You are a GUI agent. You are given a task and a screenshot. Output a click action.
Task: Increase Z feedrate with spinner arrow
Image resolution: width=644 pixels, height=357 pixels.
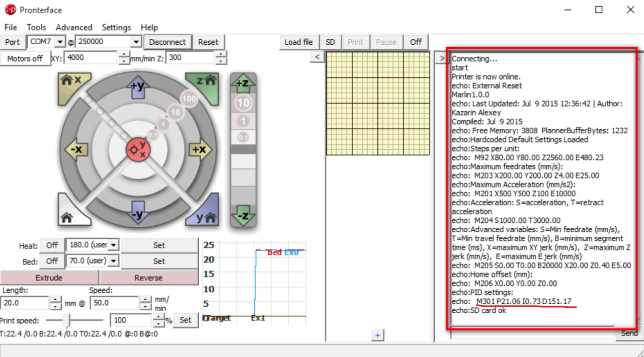(221, 55)
